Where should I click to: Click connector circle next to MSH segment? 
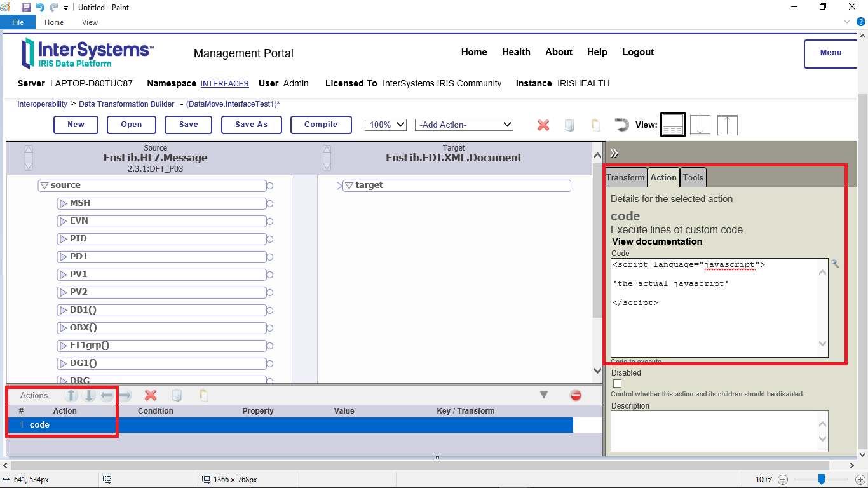269,204
